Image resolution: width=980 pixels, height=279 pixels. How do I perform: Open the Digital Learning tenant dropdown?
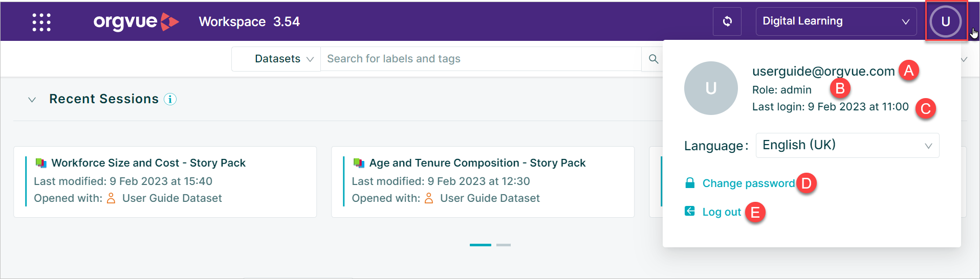tap(836, 21)
